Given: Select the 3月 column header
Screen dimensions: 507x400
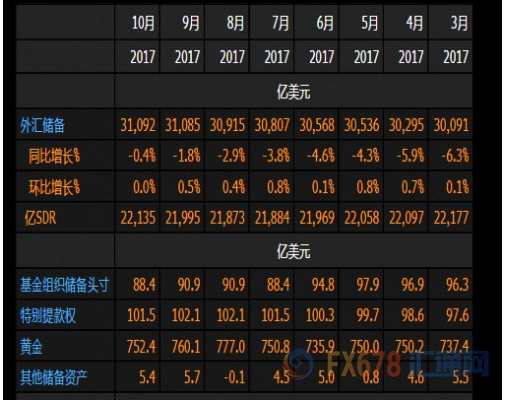Looking at the screenshot, I should click(x=459, y=23).
